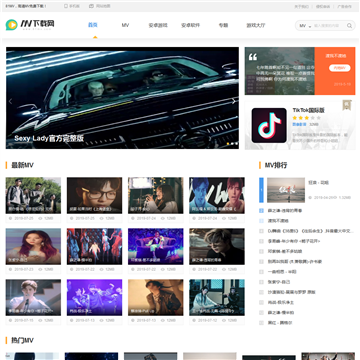Click the clock icon beside 2019-07-12
Screen dimensions: 360x360
pyautogui.click(x=194, y=320)
